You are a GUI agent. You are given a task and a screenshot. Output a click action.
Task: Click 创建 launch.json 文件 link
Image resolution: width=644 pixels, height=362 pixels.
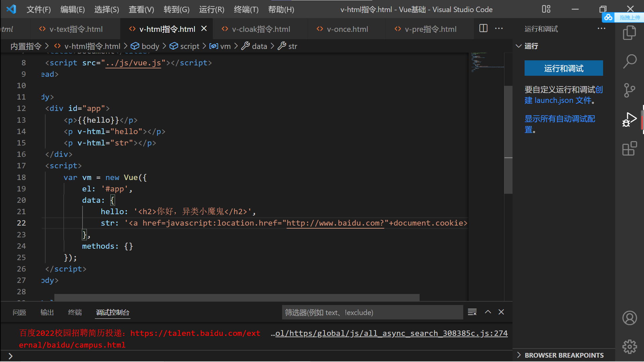click(563, 95)
